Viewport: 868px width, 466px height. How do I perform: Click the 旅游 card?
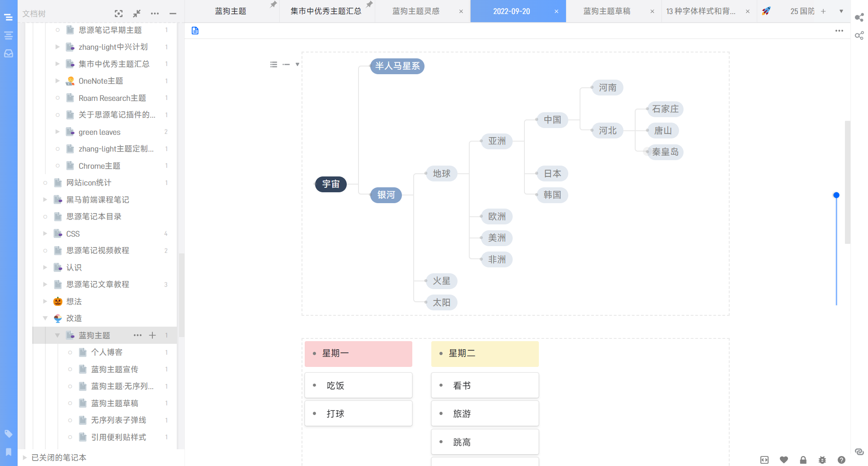tap(485, 414)
